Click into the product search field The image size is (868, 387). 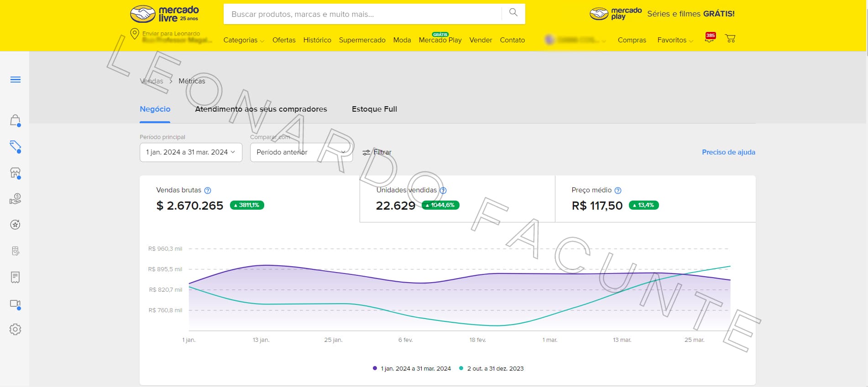click(x=363, y=14)
